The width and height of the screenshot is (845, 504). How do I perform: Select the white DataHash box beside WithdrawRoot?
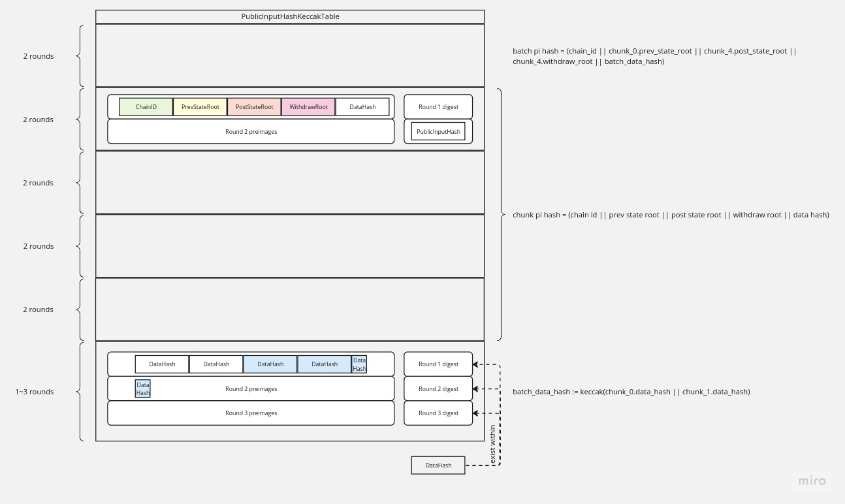pyautogui.click(x=362, y=107)
